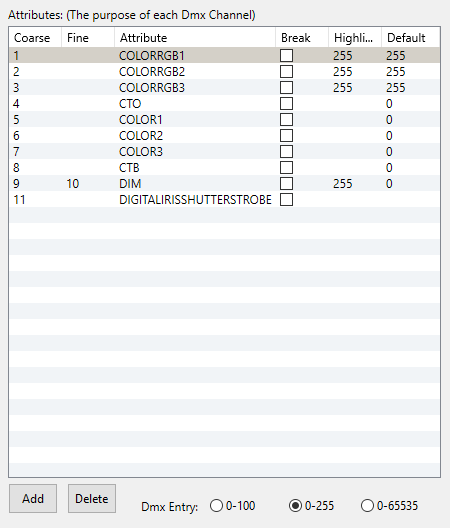Select the COLORRGB2 attribute row
The width and height of the screenshot is (450, 528).
click(224, 71)
